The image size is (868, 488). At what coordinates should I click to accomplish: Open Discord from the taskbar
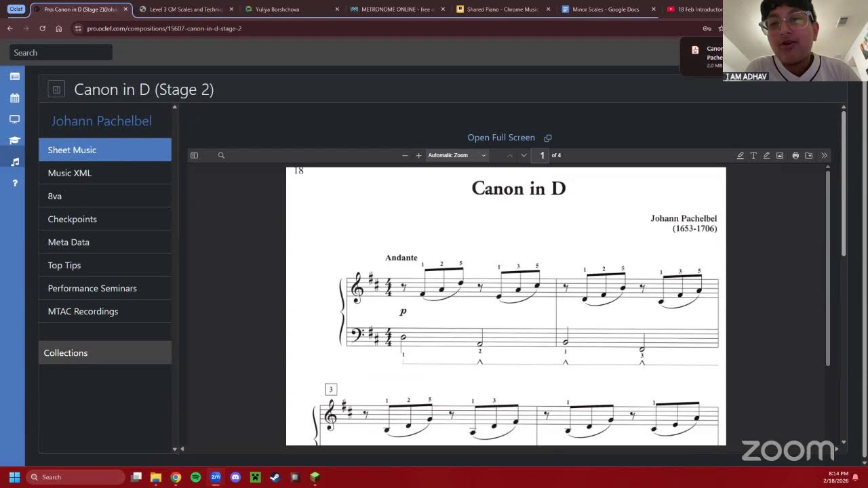(x=235, y=477)
